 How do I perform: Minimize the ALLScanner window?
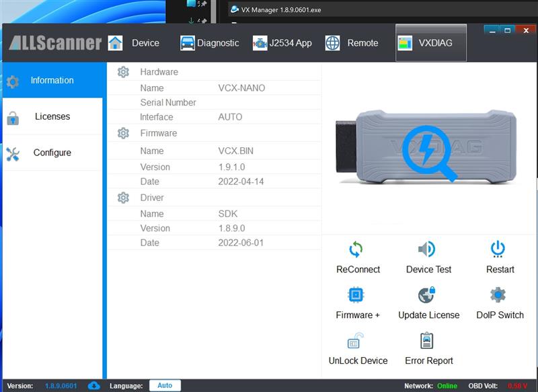click(492, 30)
